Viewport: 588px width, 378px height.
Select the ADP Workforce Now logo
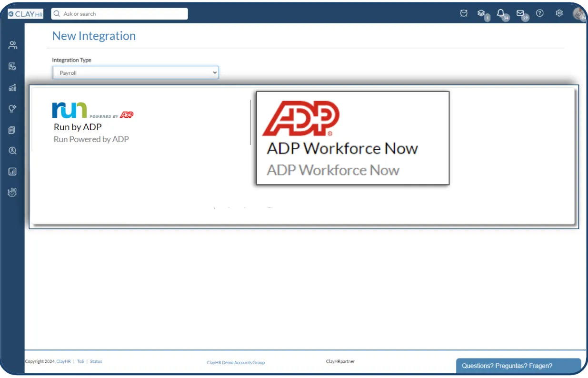(301, 118)
